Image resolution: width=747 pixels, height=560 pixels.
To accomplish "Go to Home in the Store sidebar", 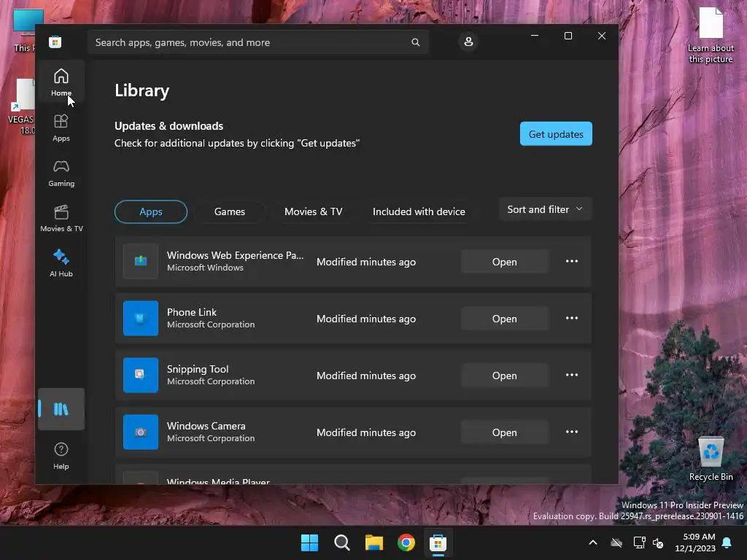I will coord(61,82).
